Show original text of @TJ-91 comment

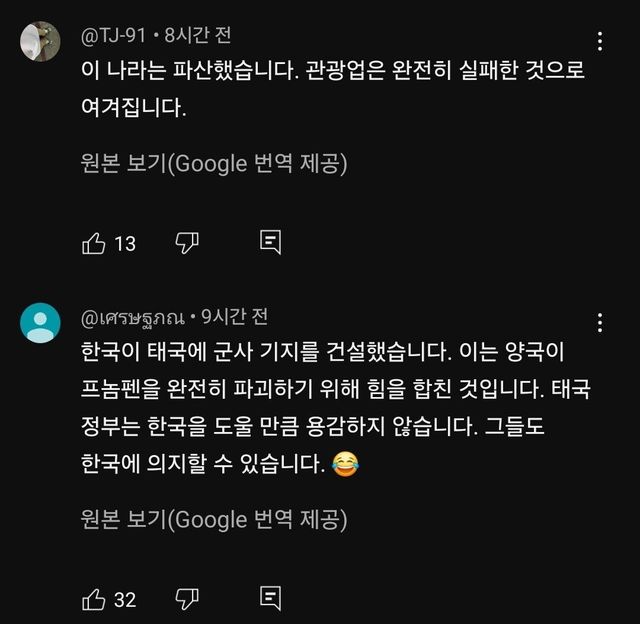point(214,164)
